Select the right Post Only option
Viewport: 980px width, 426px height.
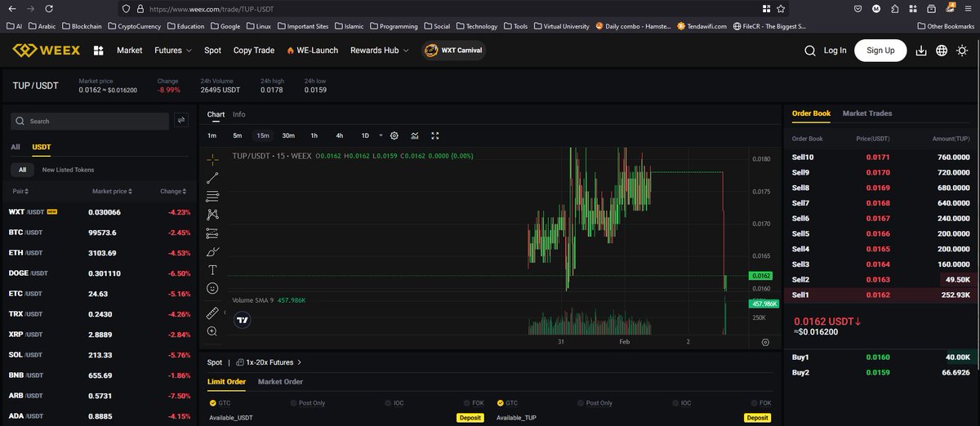(x=594, y=403)
